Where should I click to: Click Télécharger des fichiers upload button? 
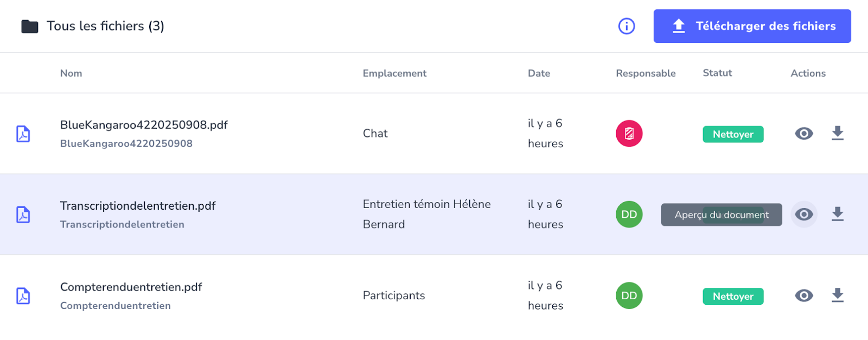click(x=752, y=26)
